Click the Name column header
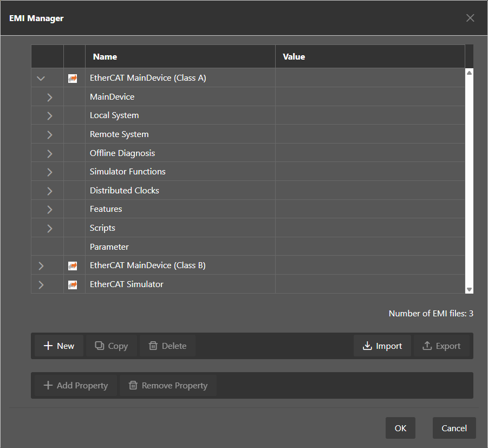The width and height of the screenshot is (488, 448). 180,56
